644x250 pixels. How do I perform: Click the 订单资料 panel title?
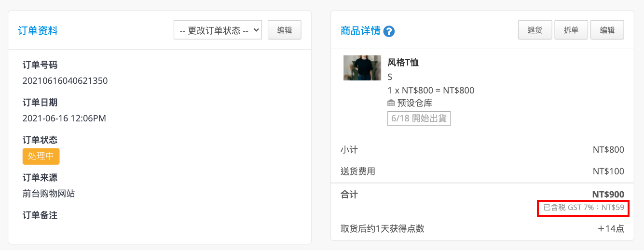click(x=38, y=31)
